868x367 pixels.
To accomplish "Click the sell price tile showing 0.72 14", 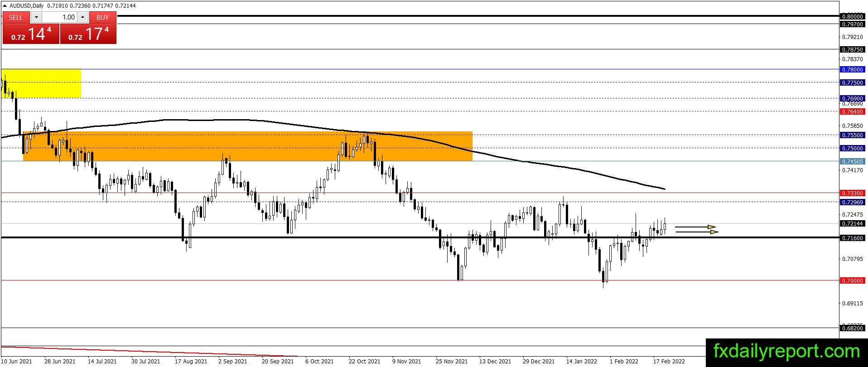I will 31,34.
